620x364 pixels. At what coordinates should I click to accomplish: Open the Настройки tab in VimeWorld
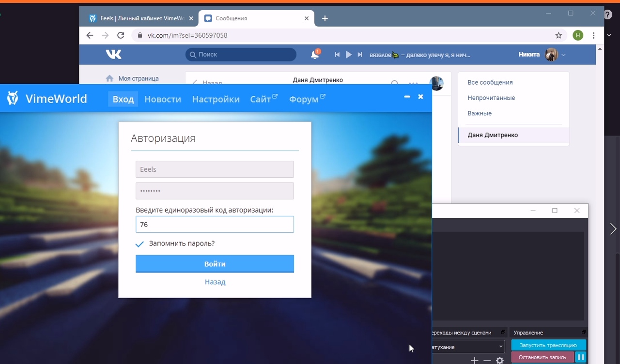click(216, 99)
